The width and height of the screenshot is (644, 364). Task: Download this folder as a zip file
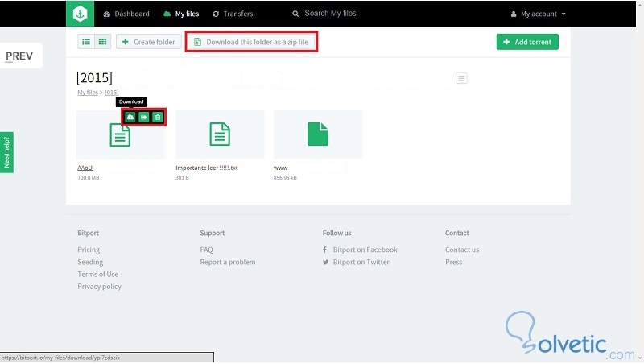[251, 42]
